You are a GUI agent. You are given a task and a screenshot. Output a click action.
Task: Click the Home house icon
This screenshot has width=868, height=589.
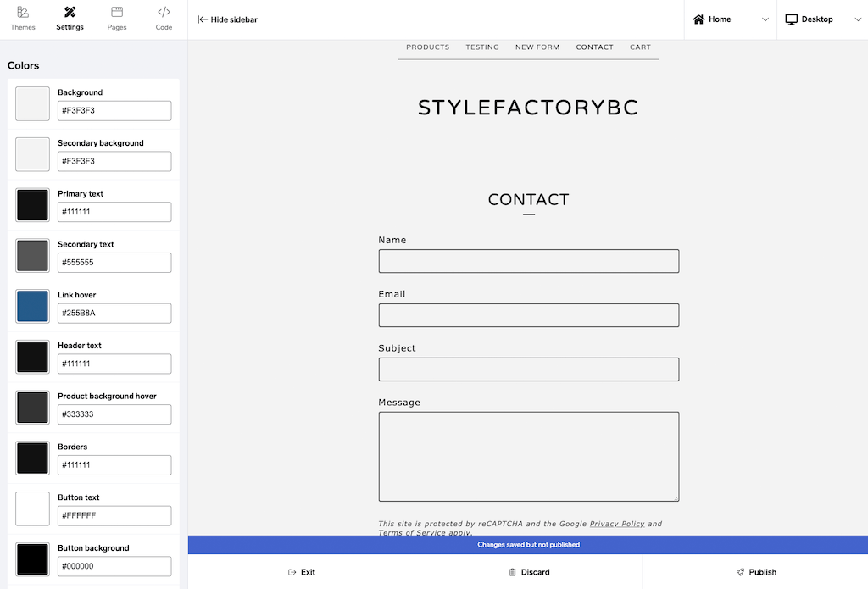[698, 19]
